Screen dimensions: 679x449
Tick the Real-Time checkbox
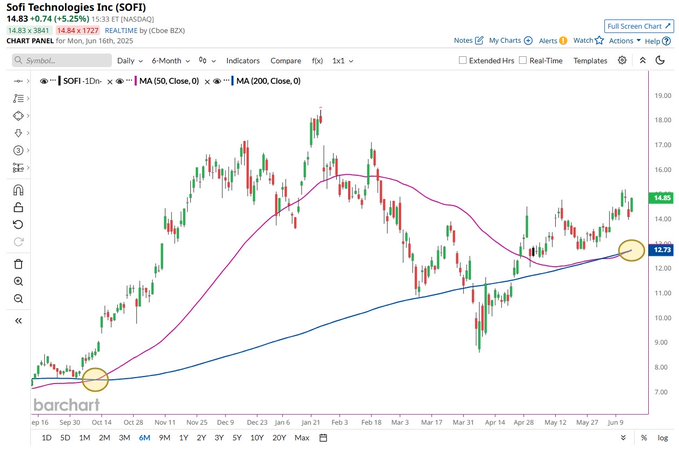coord(524,61)
